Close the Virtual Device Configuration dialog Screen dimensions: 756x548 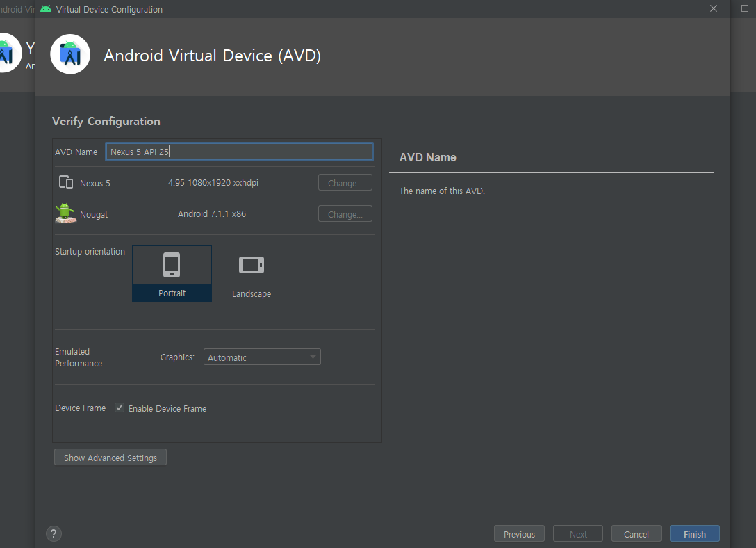(x=714, y=8)
